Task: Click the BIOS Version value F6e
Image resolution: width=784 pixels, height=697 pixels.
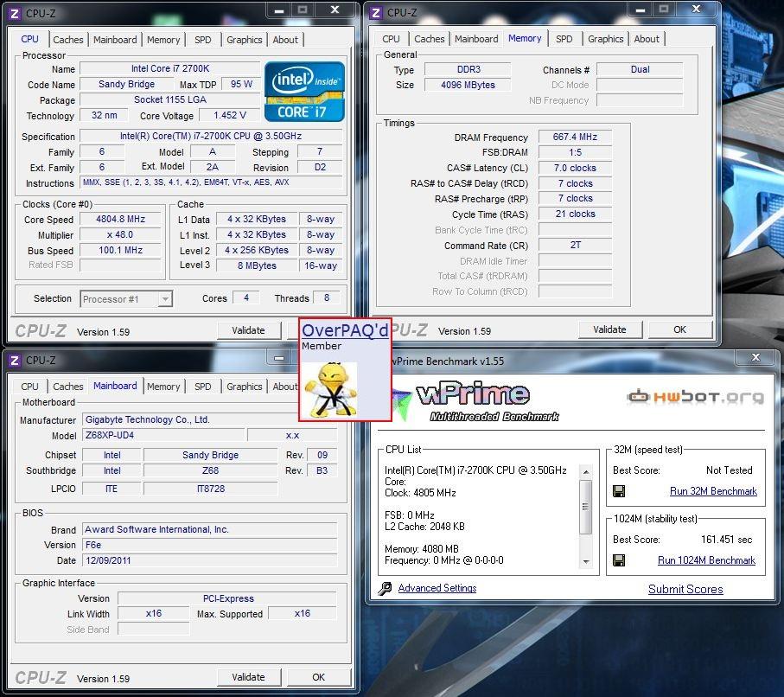Action: coord(209,545)
